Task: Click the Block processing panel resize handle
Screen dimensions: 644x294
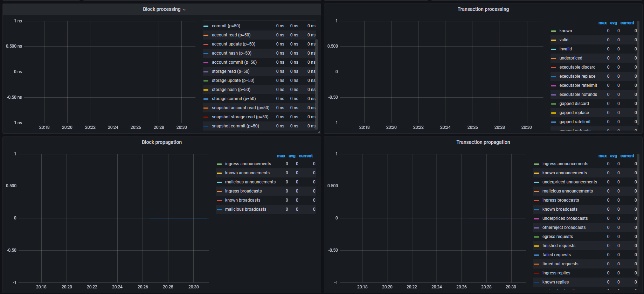Action: (x=319, y=132)
